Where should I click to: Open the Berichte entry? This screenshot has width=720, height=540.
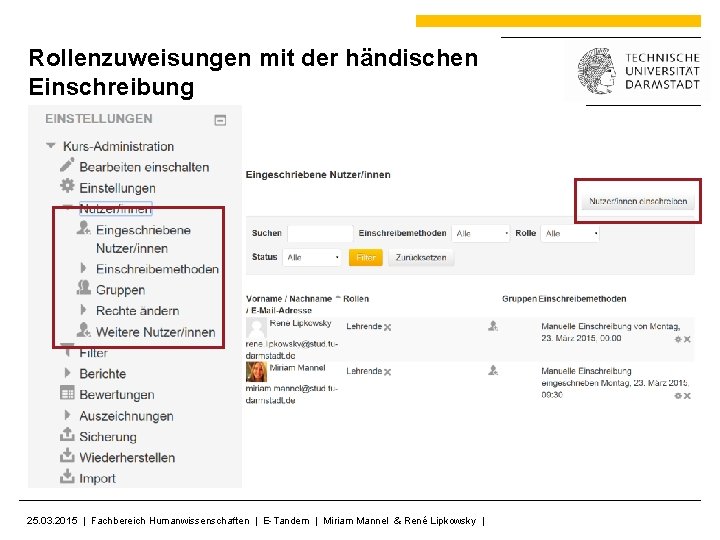click(102, 374)
